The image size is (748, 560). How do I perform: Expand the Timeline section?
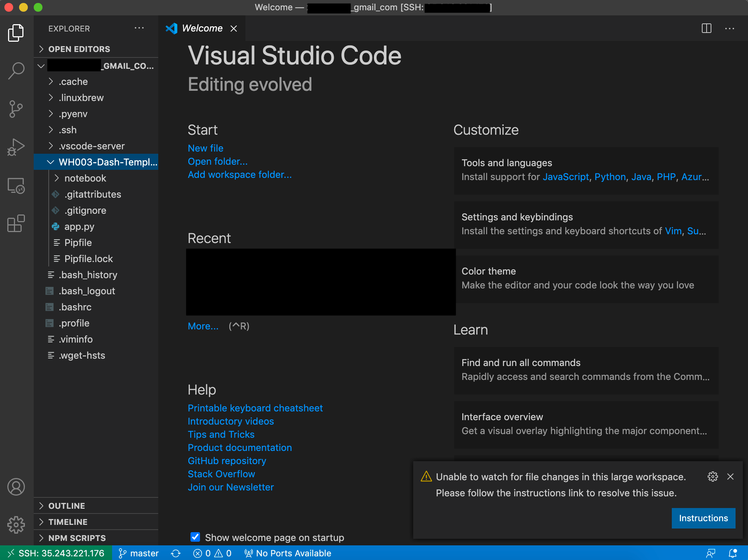click(x=96, y=522)
